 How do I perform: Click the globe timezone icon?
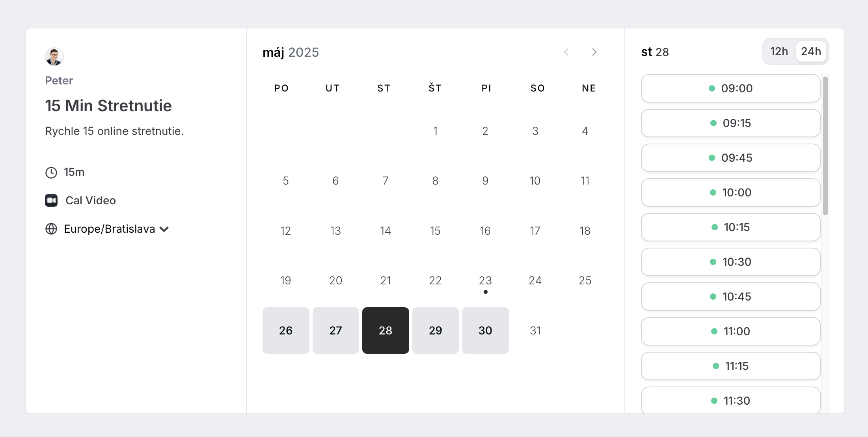[x=51, y=229]
